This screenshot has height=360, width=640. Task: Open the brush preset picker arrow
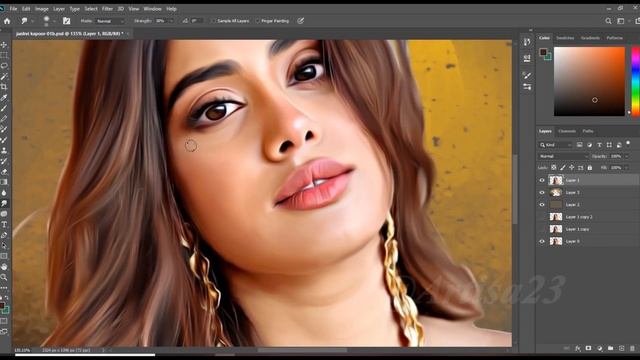tap(54, 21)
